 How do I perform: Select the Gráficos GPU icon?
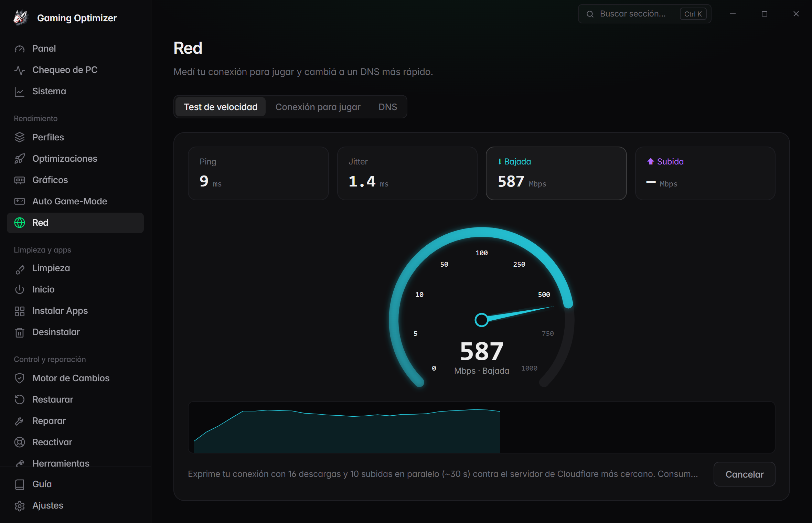20,180
